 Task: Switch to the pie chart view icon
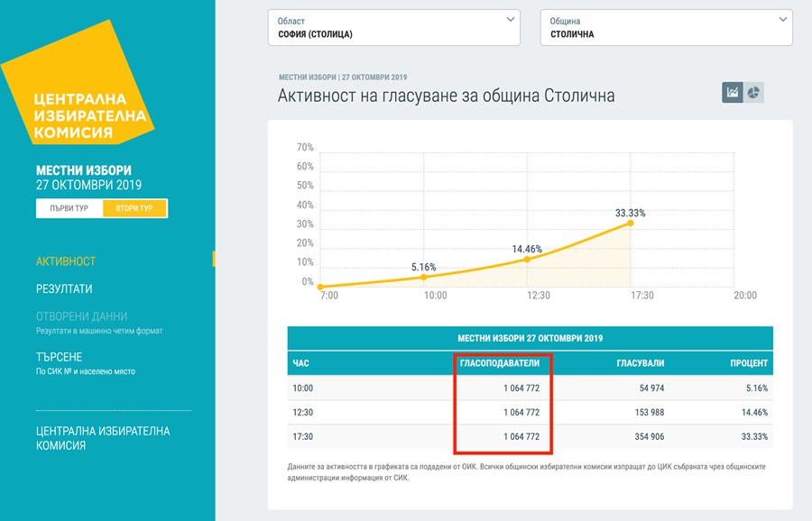coord(753,93)
